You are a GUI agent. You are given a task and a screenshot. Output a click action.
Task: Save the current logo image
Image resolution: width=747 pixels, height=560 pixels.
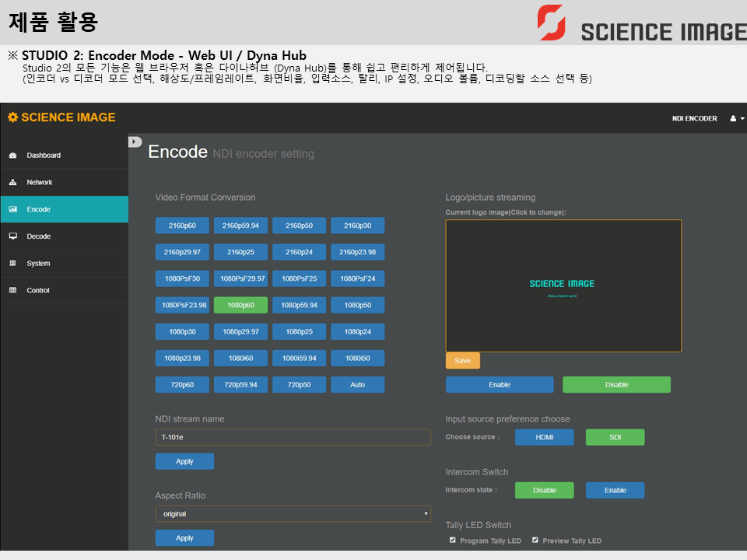[462, 360]
